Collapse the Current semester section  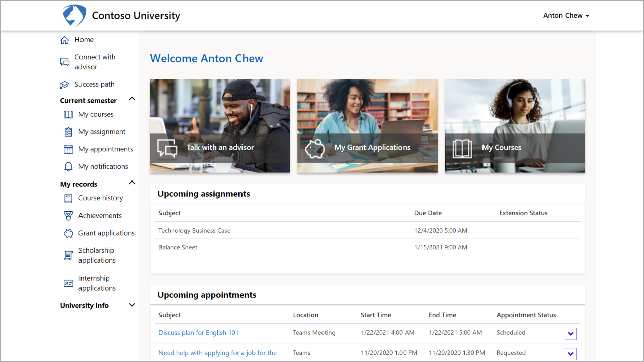coord(132,99)
